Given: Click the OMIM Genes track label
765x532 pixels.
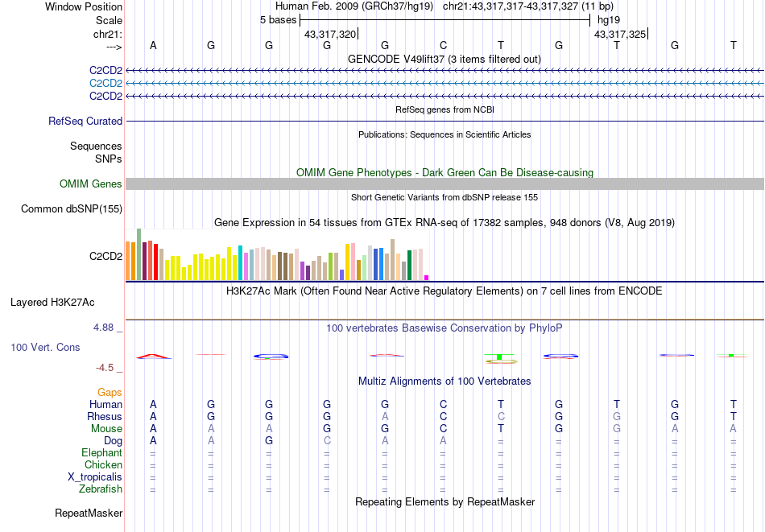Looking at the screenshot, I should coord(90,184).
